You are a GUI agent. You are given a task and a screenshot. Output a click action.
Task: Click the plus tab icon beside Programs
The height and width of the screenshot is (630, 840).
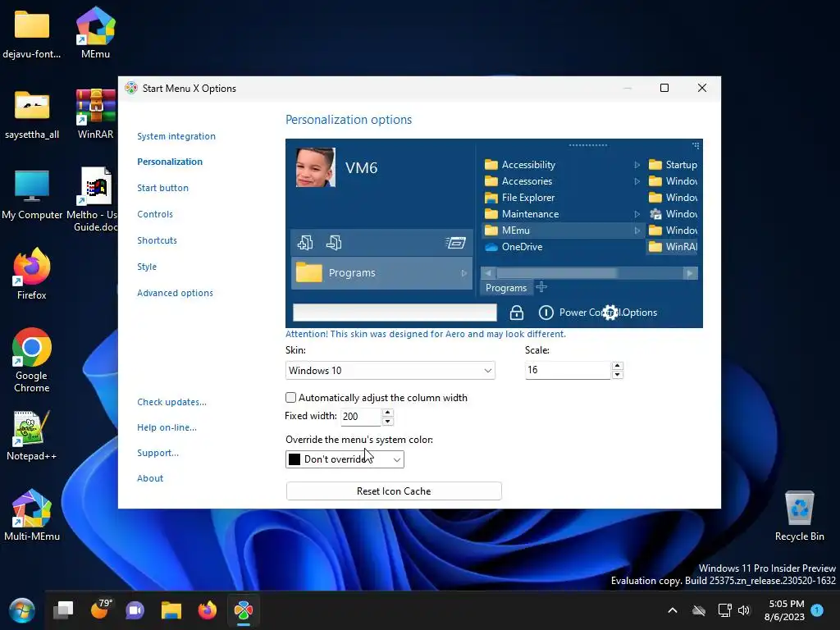(x=541, y=287)
